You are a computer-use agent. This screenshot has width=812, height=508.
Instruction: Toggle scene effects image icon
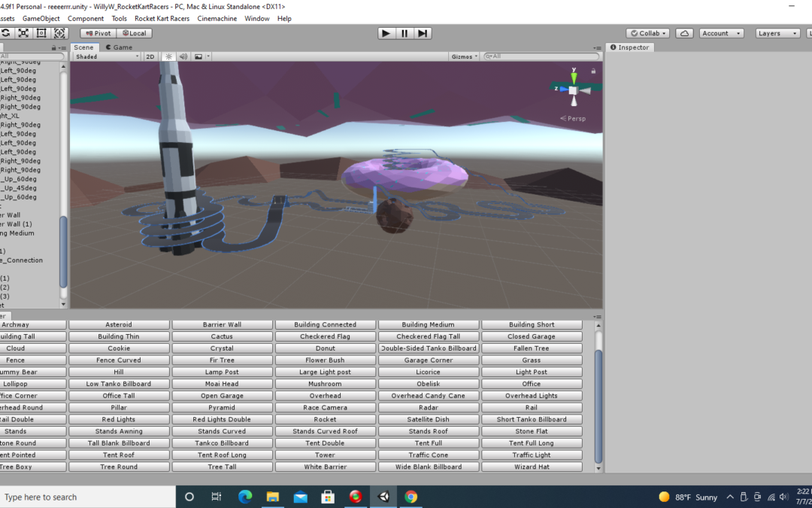(198, 56)
